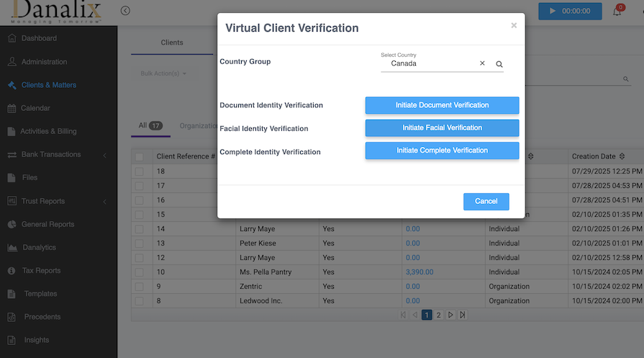Clear the selected country Canada
644x358 pixels.
482,63
